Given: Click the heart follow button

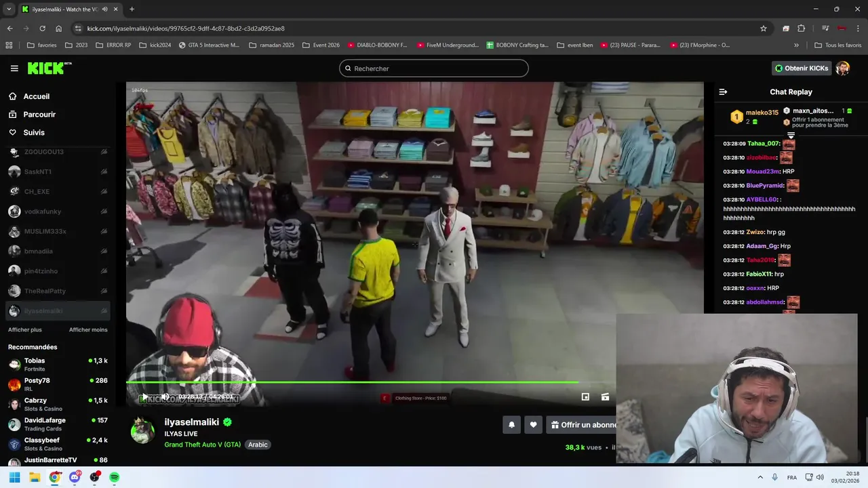Looking at the screenshot, I should [x=533, y=425].
